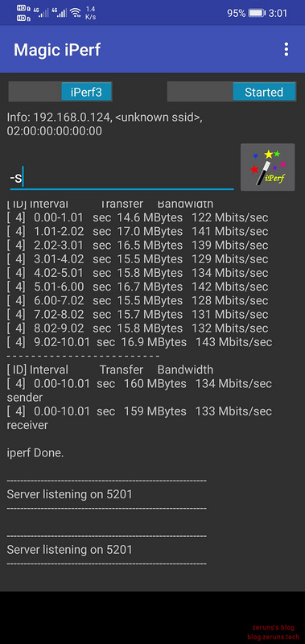This screenshot has width=305, height=644.
Task: Open the three-dot overflow menu
Action: [x=286, y=50]
